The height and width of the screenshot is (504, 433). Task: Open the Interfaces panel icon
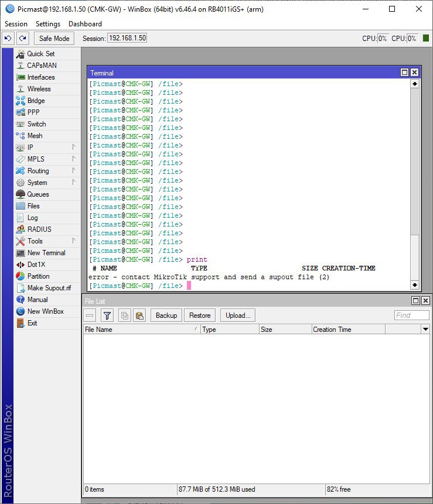pyautogui.click(x=21, y=77)
